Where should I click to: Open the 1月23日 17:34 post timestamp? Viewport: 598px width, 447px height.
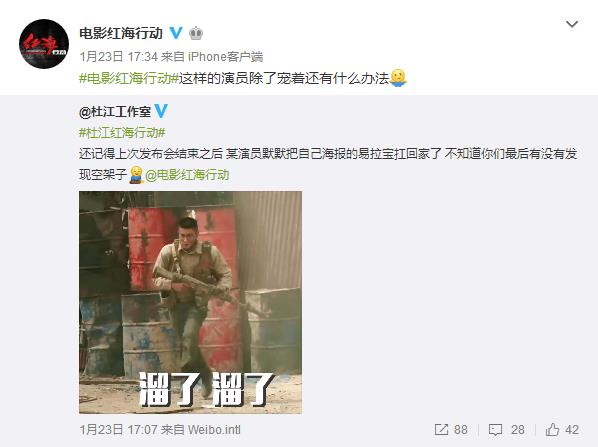pyautogui.click(x=118, y=57)
